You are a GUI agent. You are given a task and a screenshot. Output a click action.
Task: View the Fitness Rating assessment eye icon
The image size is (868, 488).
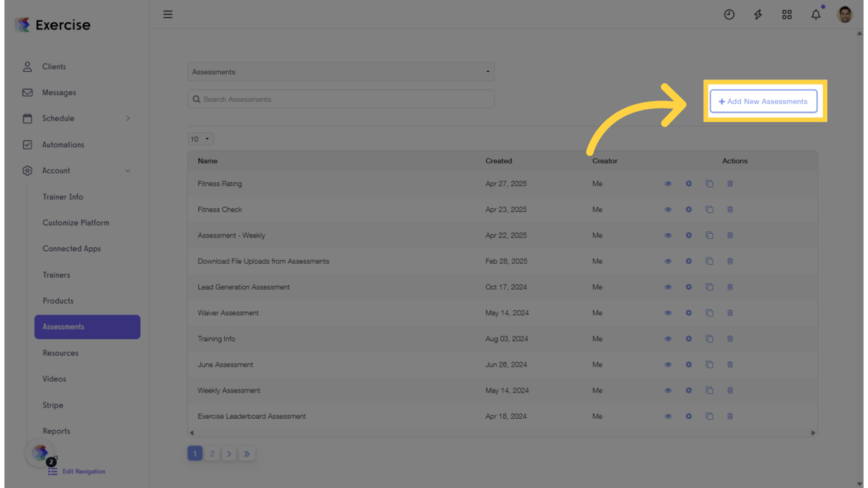668,184
